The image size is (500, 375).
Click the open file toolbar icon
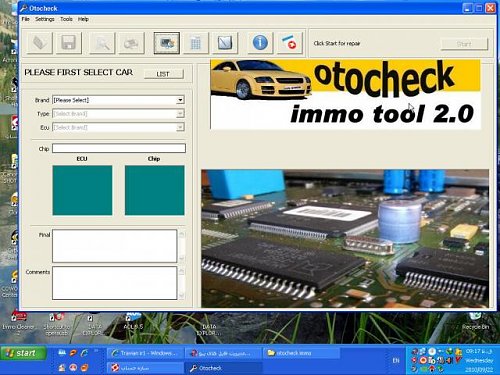click(x=40, y=43)
